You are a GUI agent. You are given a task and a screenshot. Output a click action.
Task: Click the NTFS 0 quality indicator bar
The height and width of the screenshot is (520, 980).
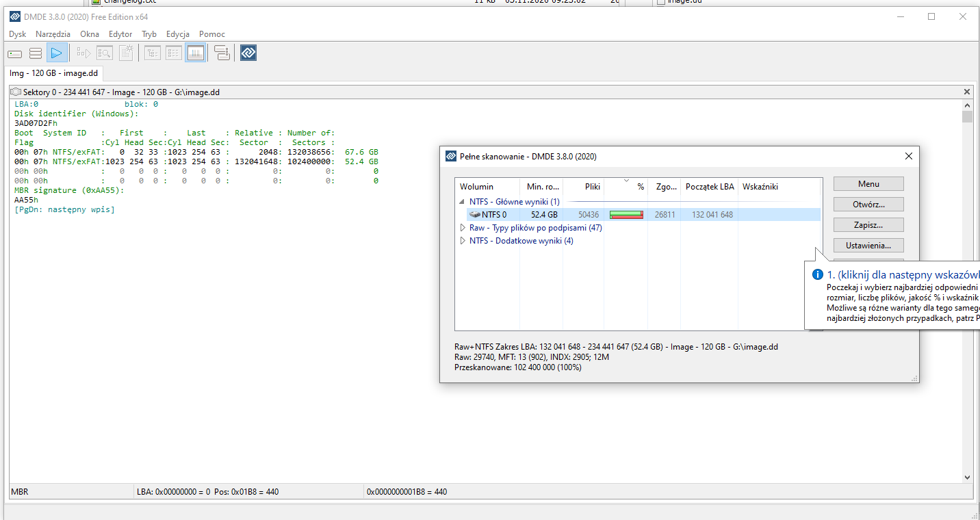point(626,215)
